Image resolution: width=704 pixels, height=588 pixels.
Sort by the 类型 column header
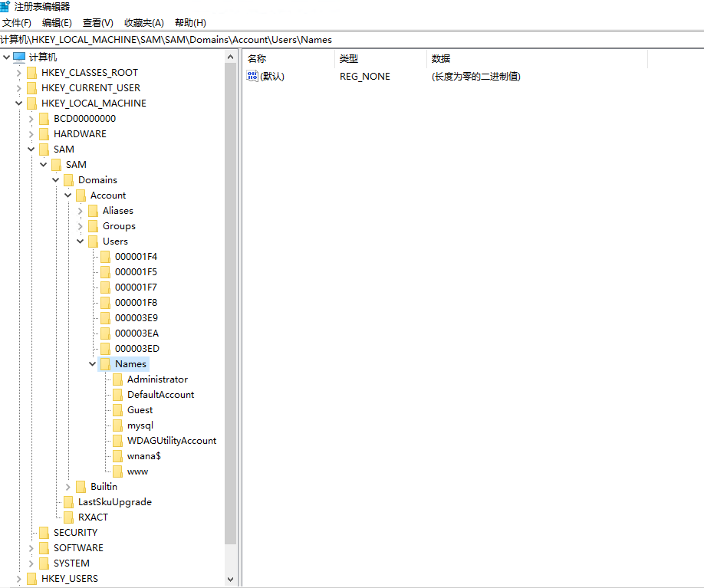coord(380,59)
